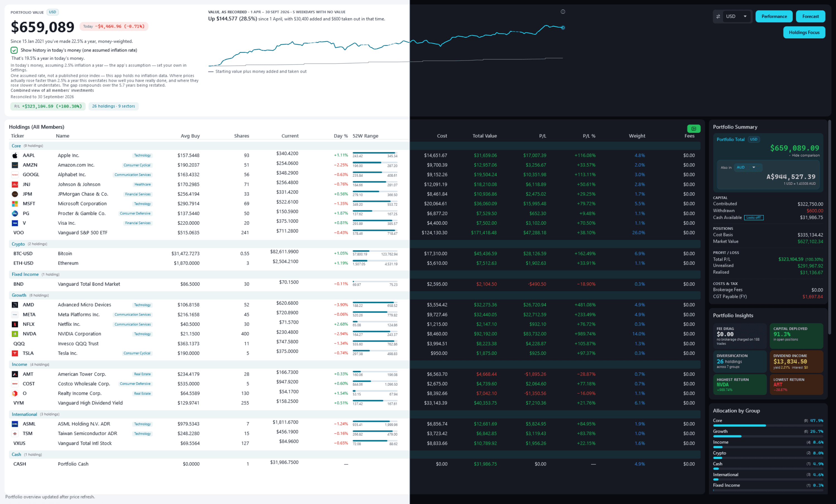This screenshot has height=504, width=836.
Task: Click the Looks off? tag beside Cash Available
Action: [x=753, y=217]
